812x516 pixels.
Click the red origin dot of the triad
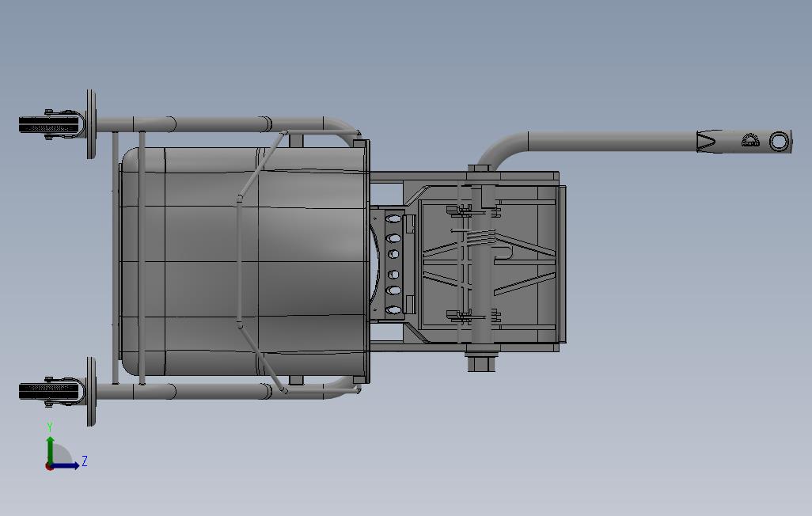[49, 466]
